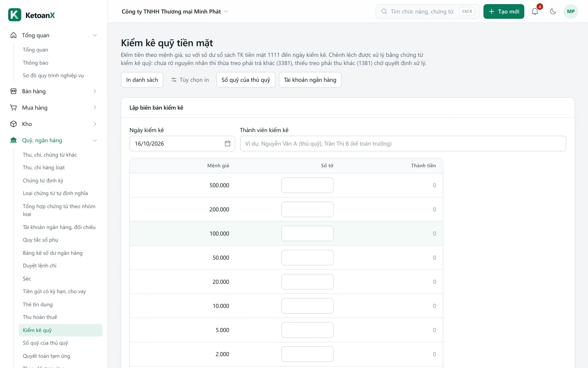Toggle dark mode moon icon
Screen dimensions: 588x368
(553, 11)
